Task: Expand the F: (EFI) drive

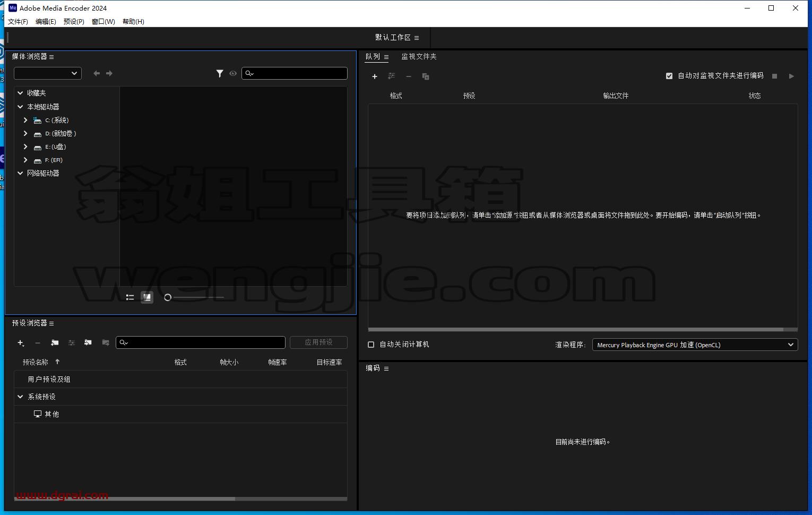Action: [x=25, y=160]
